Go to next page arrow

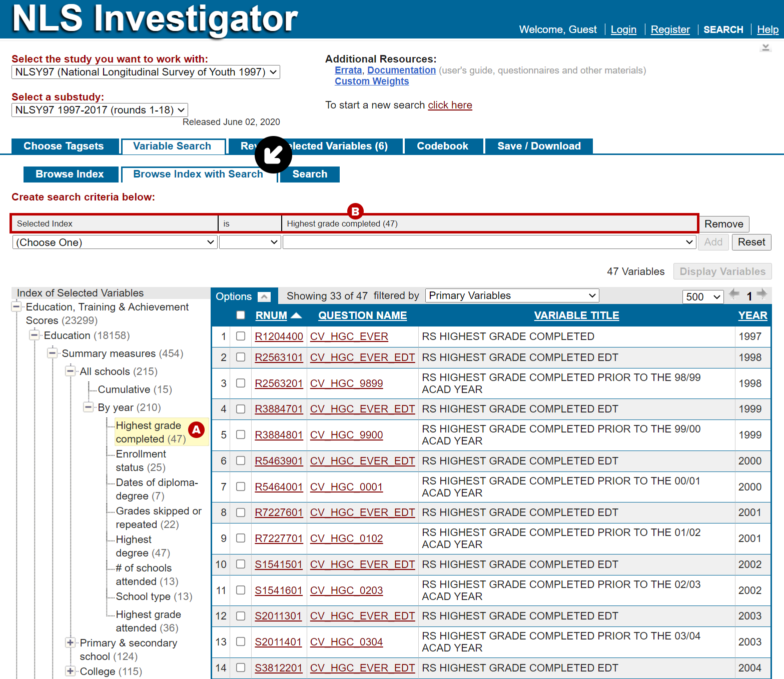tap(761, 294)
